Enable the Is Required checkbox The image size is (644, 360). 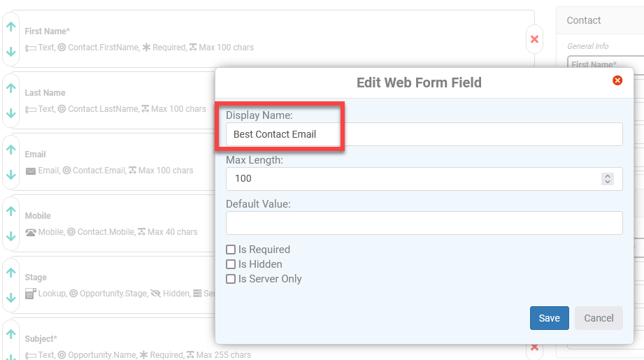231,250
